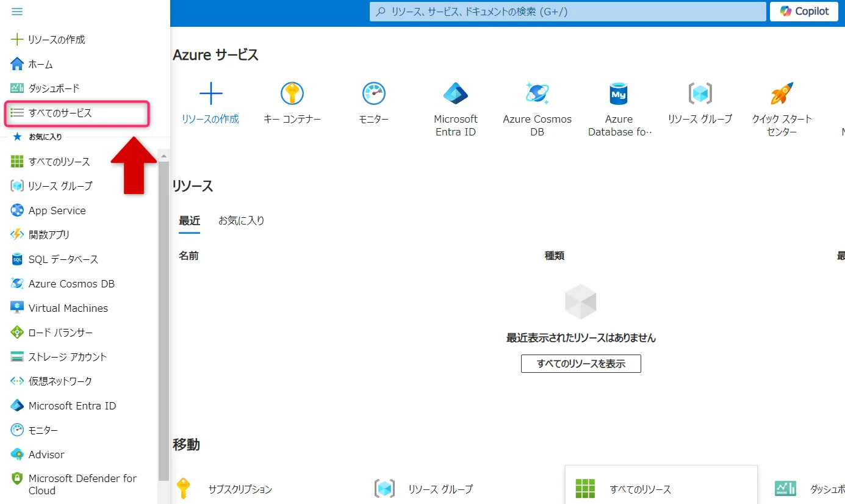
Task: Click the Microsoft Entra ID sidebar icon
Action: point(17,406)
